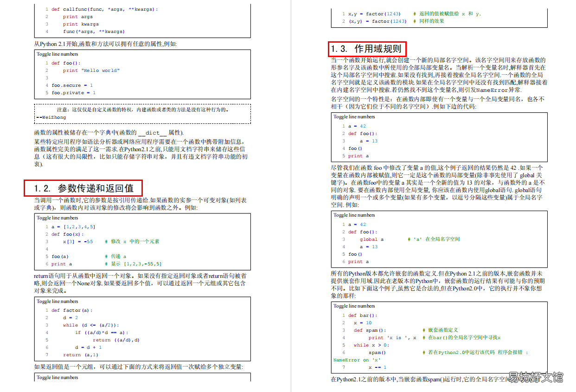Select code line global a

coord(371,239)
